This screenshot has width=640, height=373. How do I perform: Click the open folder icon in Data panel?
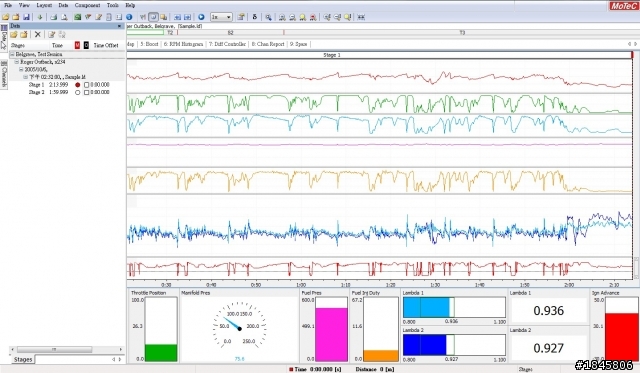point(14,35)
